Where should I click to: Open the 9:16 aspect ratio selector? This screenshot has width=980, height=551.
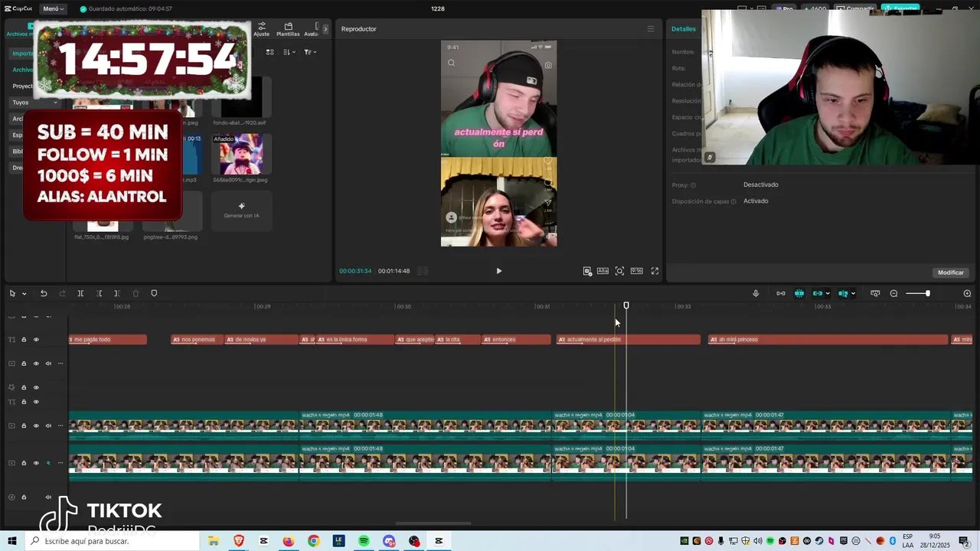tap(636, 271)
